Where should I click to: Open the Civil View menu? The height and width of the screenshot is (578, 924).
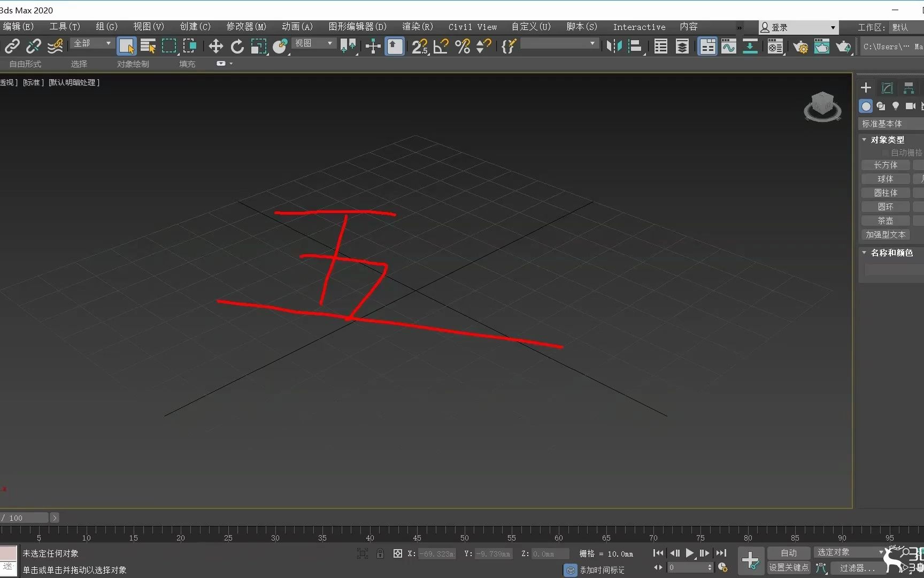472,27
